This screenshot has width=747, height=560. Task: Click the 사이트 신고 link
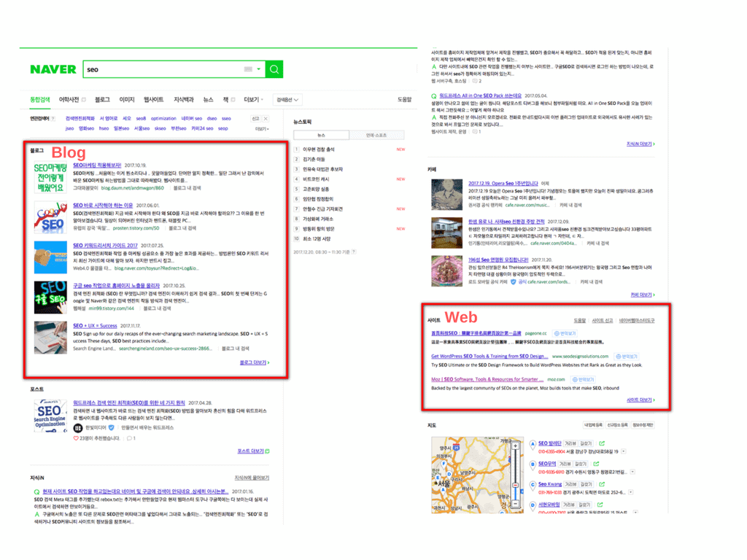tap(602, 321)
